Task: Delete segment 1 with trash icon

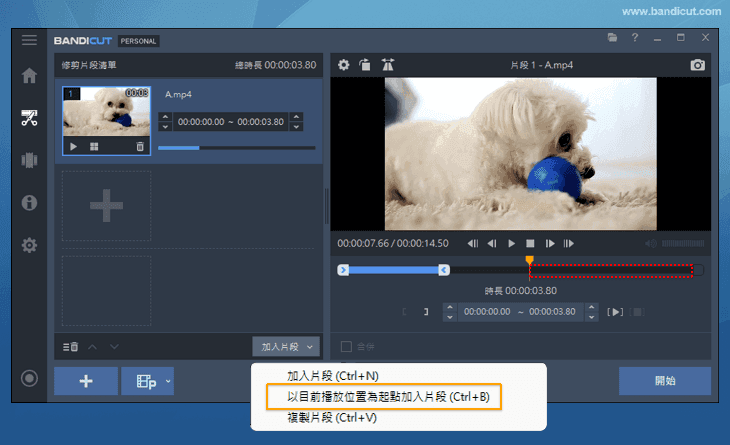Action: pyautogui.click(x=140, y=147)
